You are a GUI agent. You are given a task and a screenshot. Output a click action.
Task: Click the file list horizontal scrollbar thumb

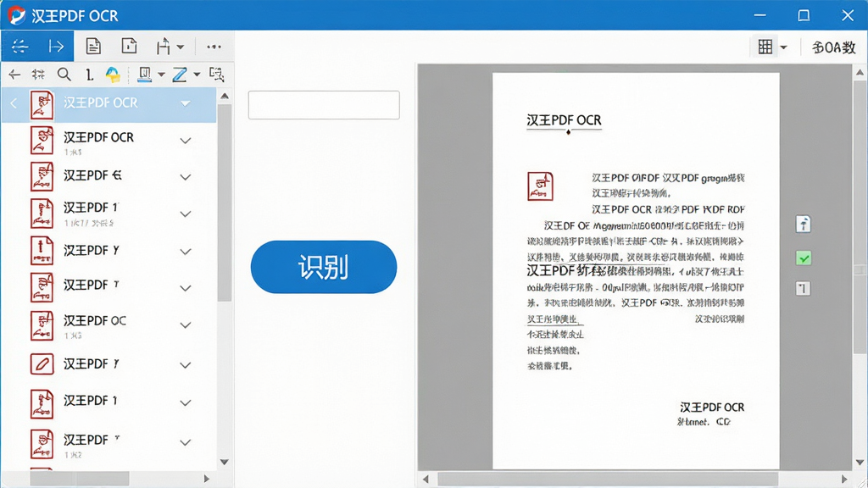(79, 479)
